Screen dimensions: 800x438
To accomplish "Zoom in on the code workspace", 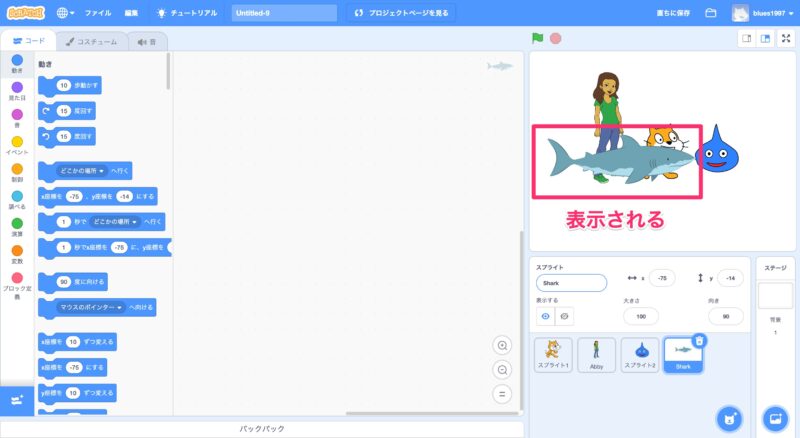I will coord(503,345).
